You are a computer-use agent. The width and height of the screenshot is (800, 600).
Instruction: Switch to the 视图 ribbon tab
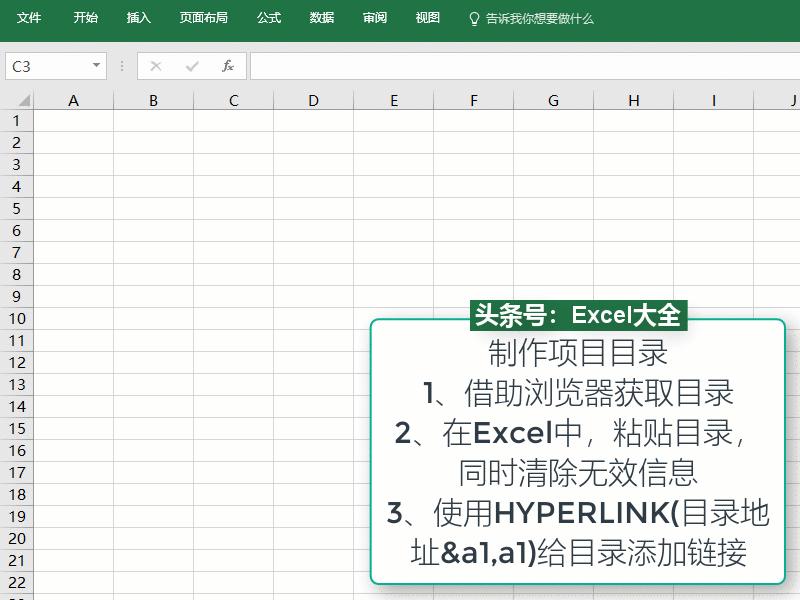pos(427,17)
